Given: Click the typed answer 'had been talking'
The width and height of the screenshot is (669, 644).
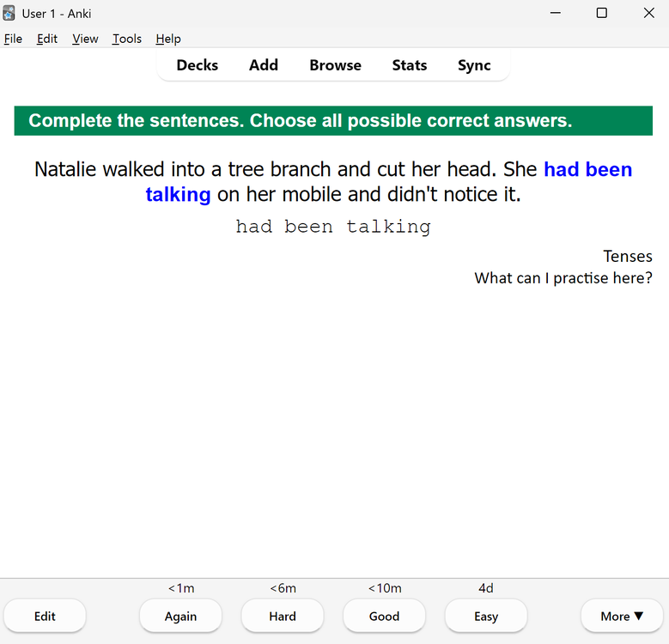Looking at the screenshot, I should (x=333, y=227).
